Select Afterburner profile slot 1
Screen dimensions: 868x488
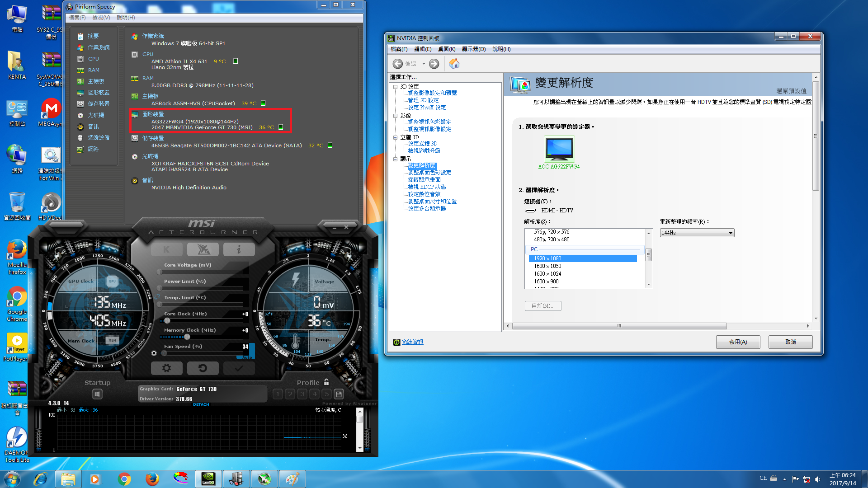click(278, 394)
